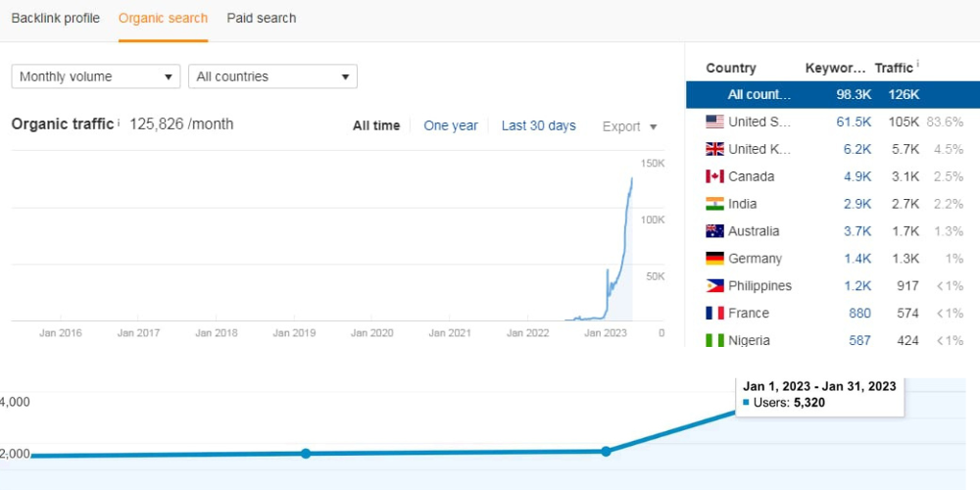
Task: Select the All countries highlighted row
Action: click(x=832, y=94)
